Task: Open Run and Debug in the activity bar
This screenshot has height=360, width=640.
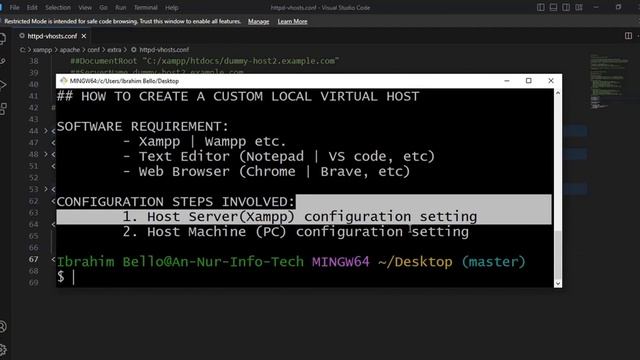Action: pos(3,85)
